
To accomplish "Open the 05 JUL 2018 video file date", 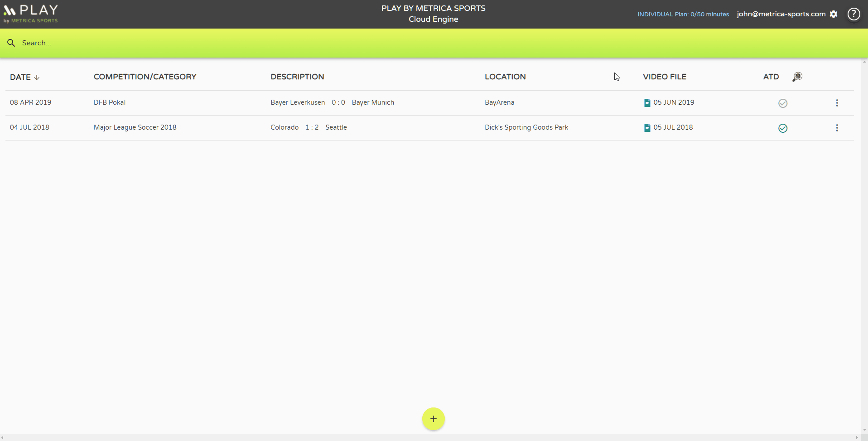I will pos(673,127).
